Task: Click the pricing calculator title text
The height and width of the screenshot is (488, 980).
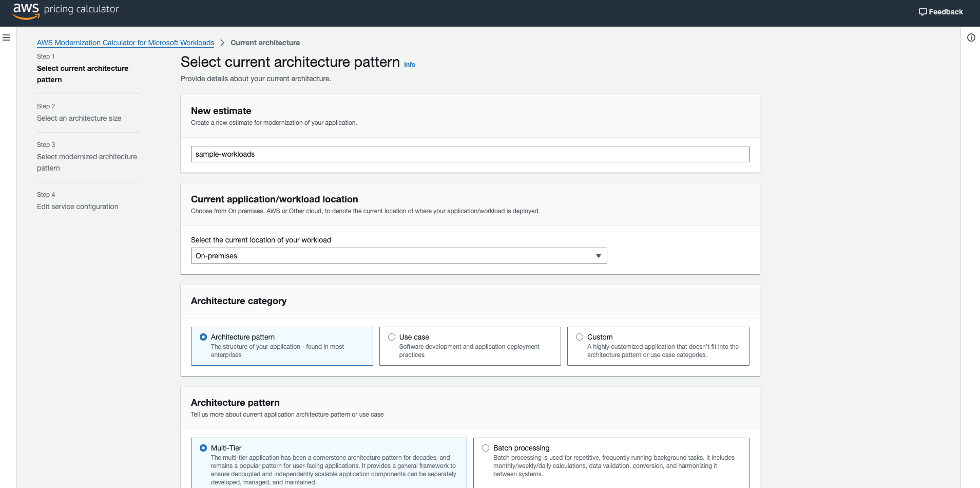Action: pos(81,9)
